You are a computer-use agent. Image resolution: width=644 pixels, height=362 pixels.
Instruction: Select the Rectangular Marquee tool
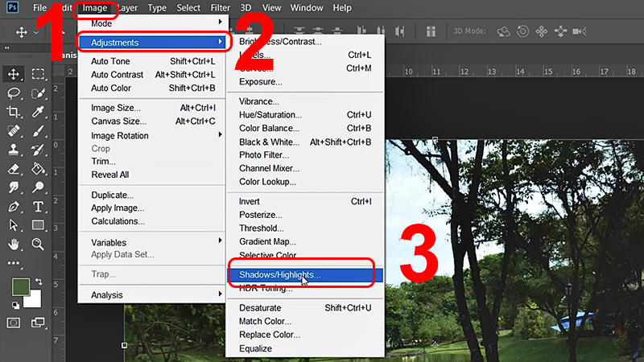click(x=38, y=74)
